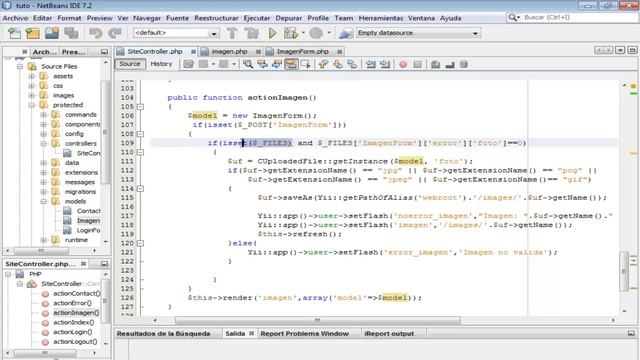This screenshot has height=360, width=640.
Task: Toggle Highlight Search editor icon
Action: tap(291, 64)
